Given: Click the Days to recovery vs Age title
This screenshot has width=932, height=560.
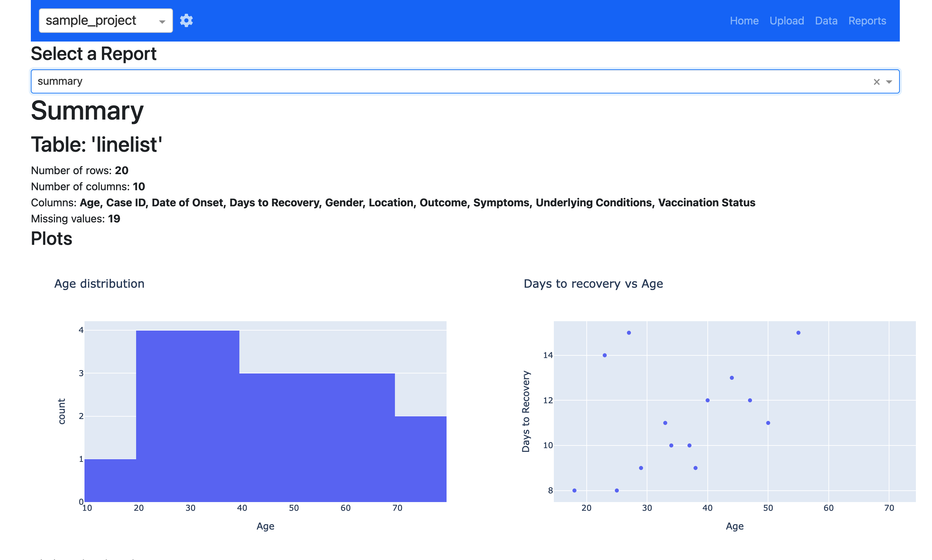Looking at the screenshot, I should coord(593,284).
